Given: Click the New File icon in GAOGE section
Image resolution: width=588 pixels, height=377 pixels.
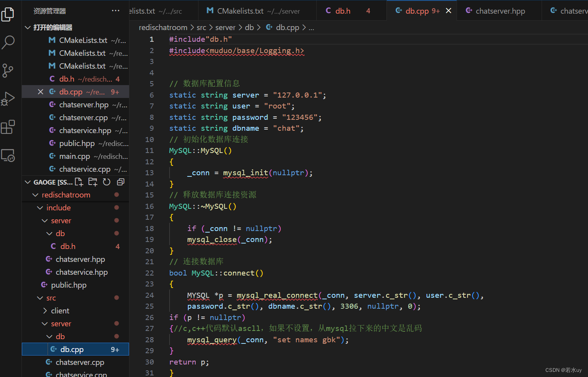Looking at the screenshot, I should pyautogui.click(x=79, y=182).
